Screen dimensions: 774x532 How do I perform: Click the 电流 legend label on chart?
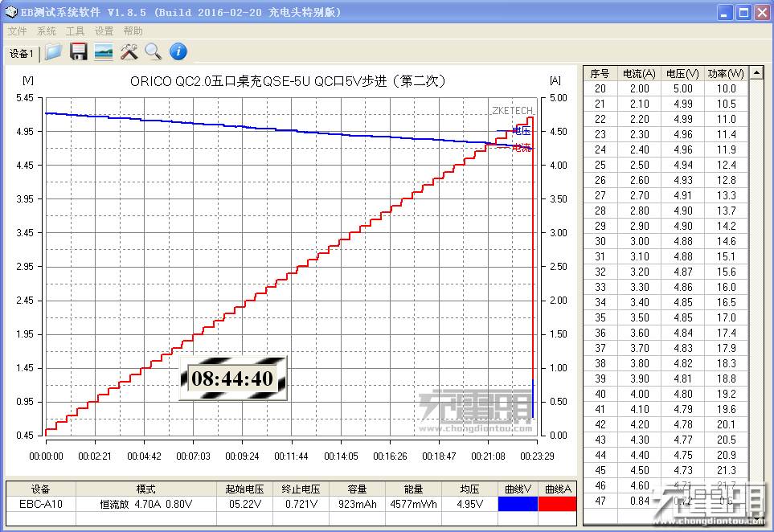point(521,147)
